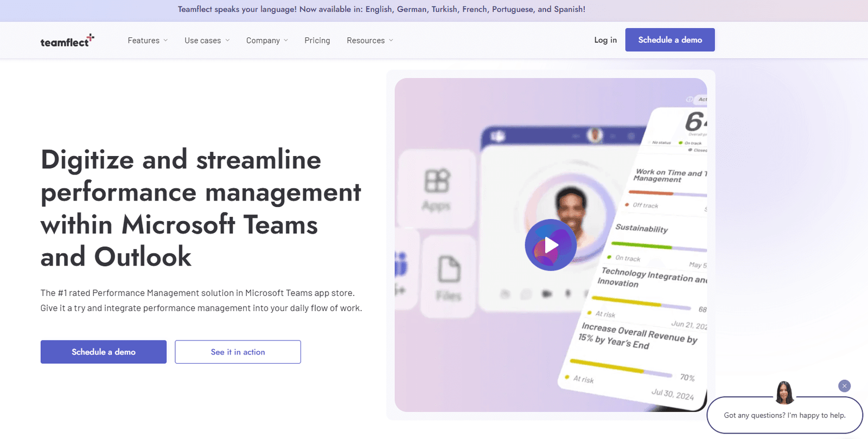868x439 pixels.
Task: Click the 'Got any questions?' chat message
Action: coord(785,415)
